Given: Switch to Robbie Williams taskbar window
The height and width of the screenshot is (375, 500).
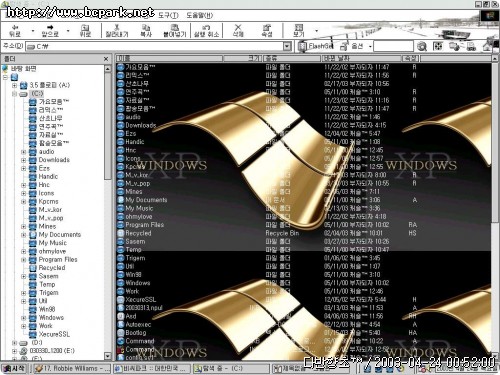Looking at the screenshot, I should click(72, 368).
